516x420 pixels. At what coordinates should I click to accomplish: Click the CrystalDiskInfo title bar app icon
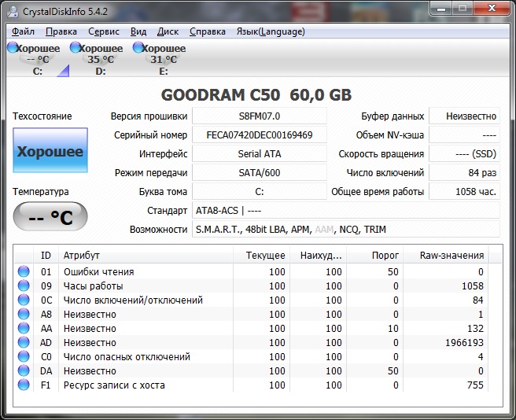pyautogui.click(x=13, y=12)
